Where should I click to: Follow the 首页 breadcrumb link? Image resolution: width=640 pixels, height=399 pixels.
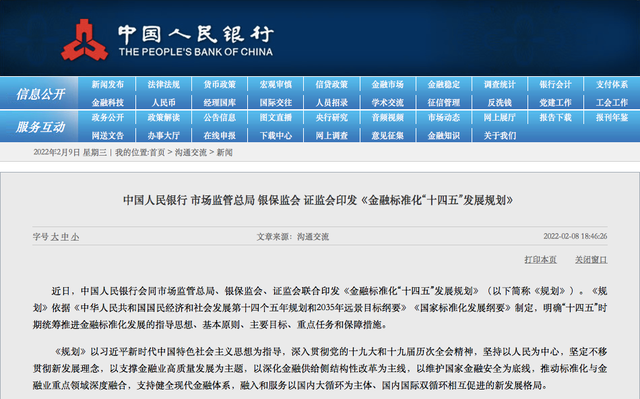(x=157, y=153)
